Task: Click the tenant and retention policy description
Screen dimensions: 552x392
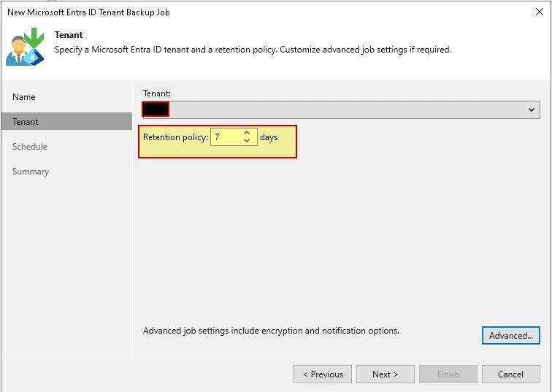Action: click(x=253, y=50)
